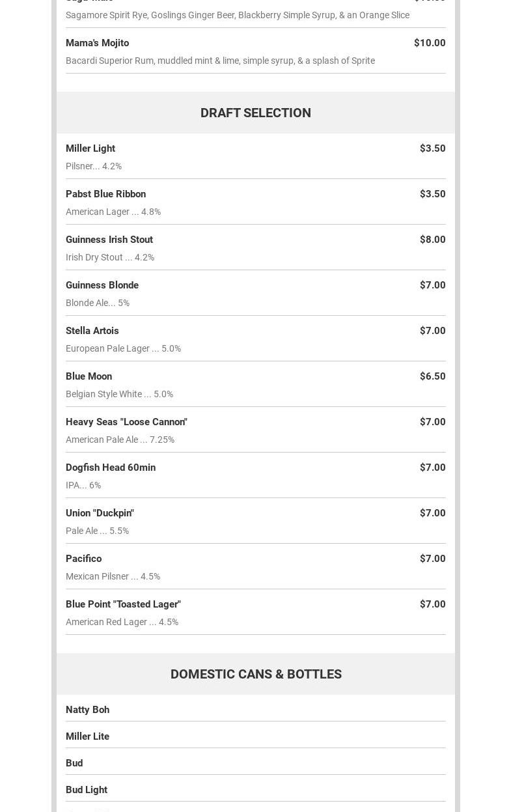
Task: Select Miller Lite bottle entry
Action: coord(88,736)
